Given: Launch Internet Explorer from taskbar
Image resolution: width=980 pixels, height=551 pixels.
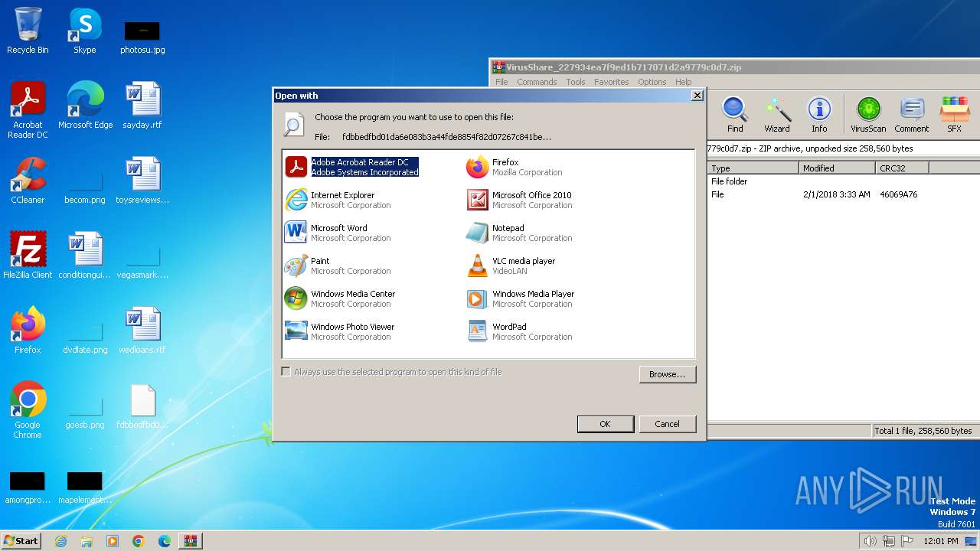Looking at the screenshot, I should point(60,541).
